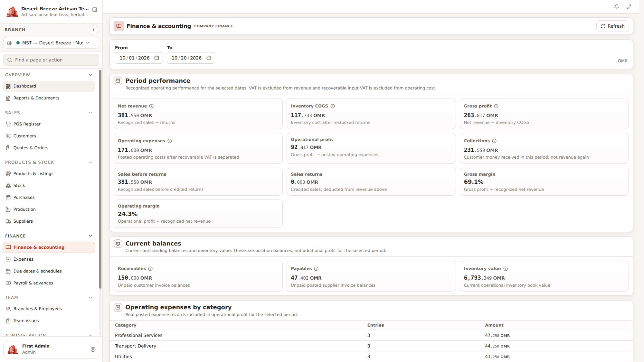This screenshot has width=644, height=362.
Task: Click the From date field 10/01/2026
Action: click(139, 58)
